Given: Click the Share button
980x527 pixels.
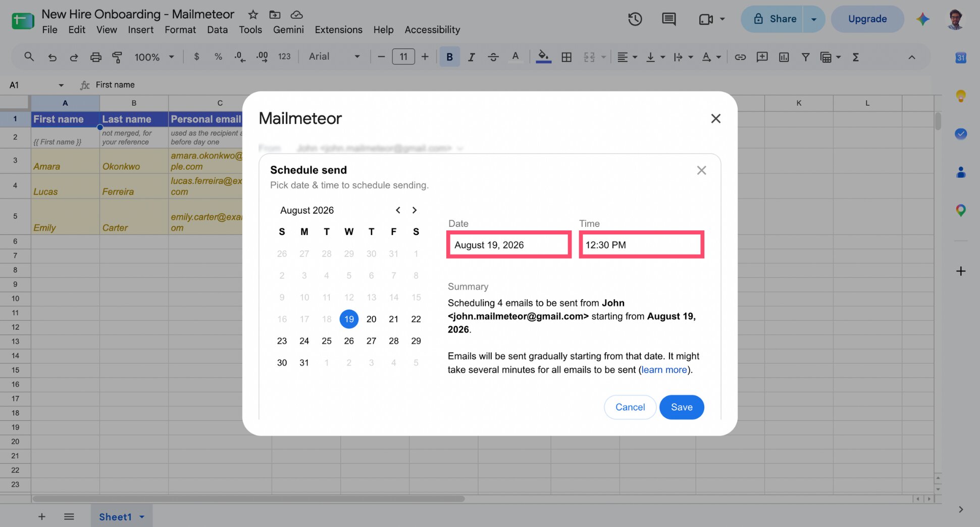Looking at the screenshot, I should click(x=772, y=19).
